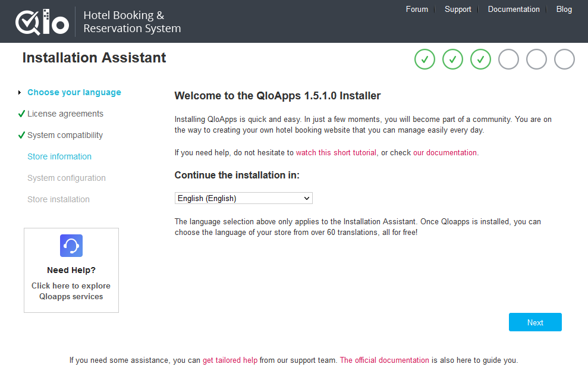Follow the 'watch this short tutorial' link

click(x=336, y=153)
